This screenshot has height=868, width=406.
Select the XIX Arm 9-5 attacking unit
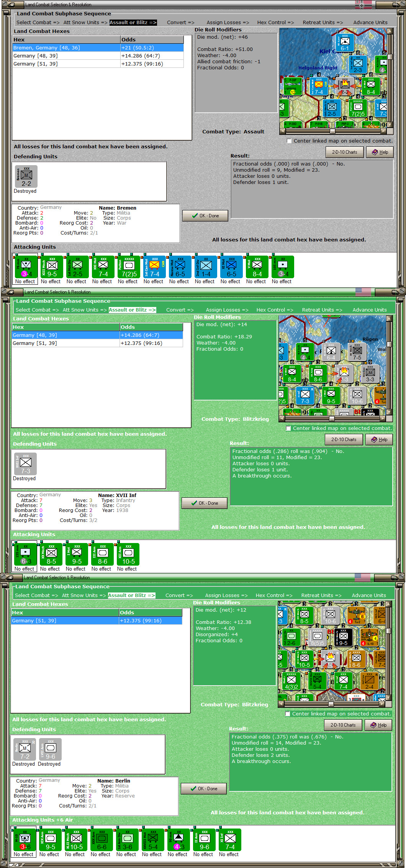(x=51, y=840)
